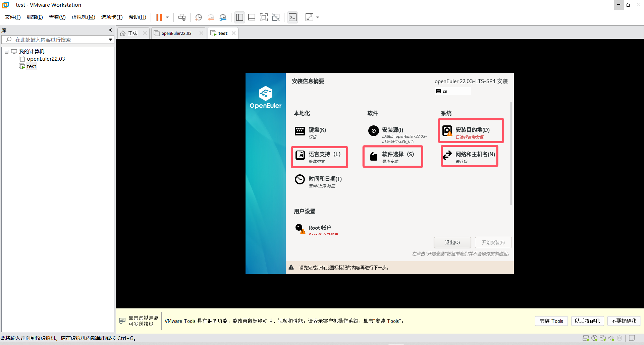Image resolution: width=644 pixels, height=345 pixels.
Task: Click the send Ctrl+Alt+Del toolbar icon
Action: click(182, 17)
